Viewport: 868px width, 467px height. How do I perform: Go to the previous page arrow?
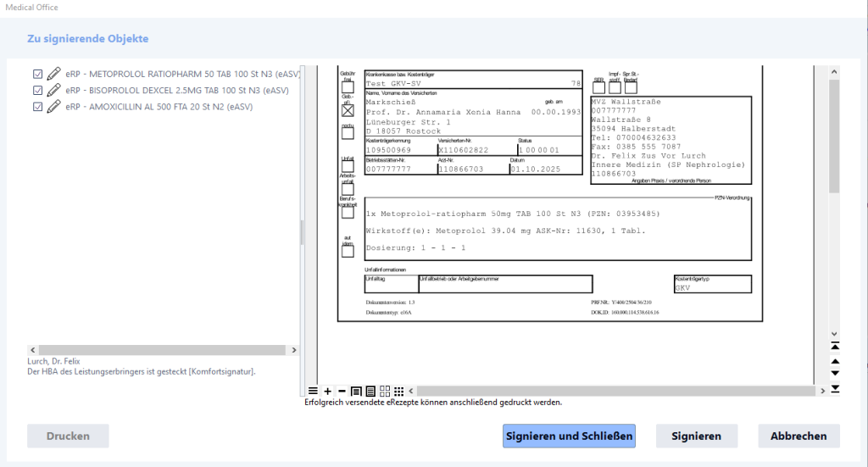835,360
